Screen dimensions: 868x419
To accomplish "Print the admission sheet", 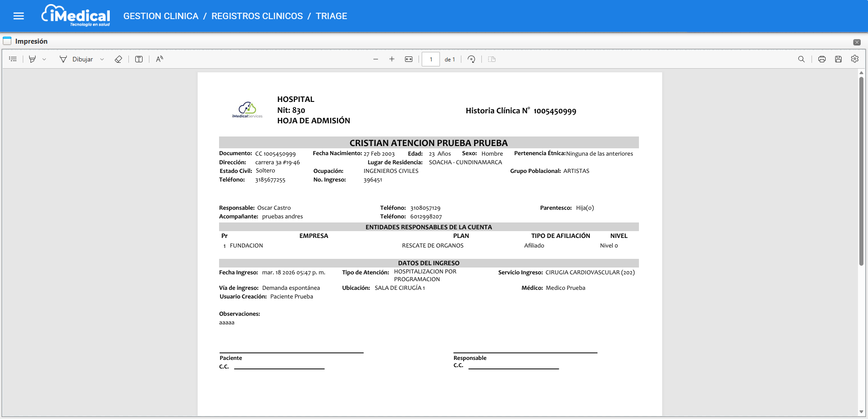I will 822,59.
